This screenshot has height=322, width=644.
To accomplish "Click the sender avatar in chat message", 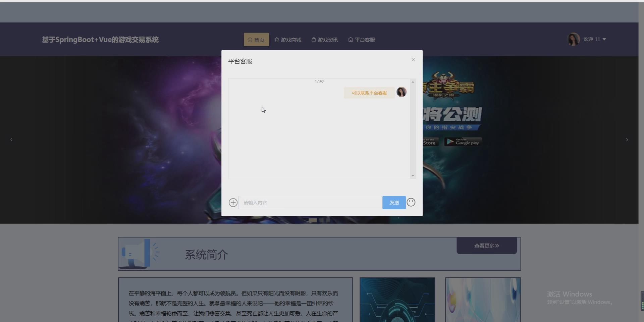I will tap(401, 92).
